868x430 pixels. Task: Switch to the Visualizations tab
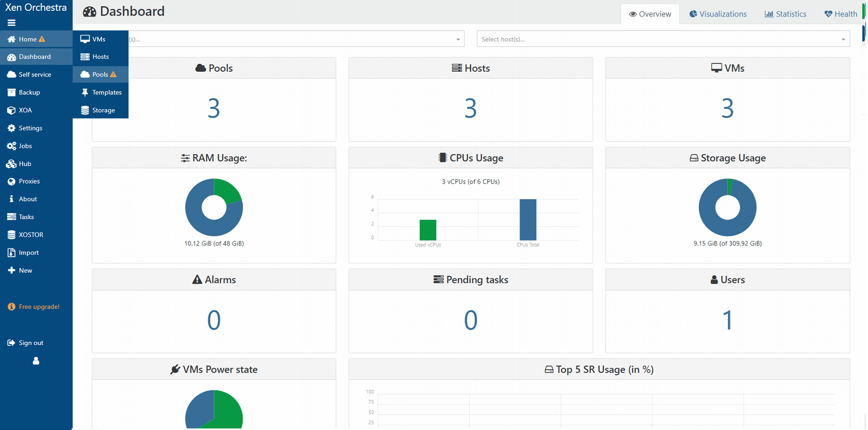tap(718, 14)
